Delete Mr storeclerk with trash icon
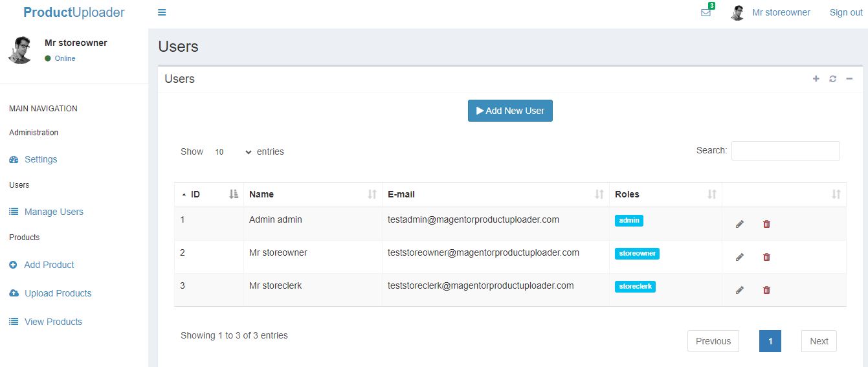 766,290
